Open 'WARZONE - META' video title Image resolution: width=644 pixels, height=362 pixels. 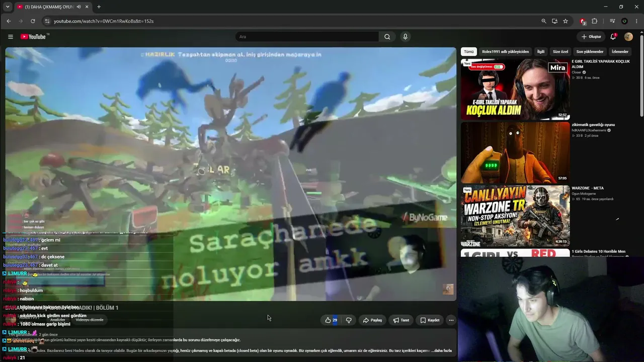point(588,188)
